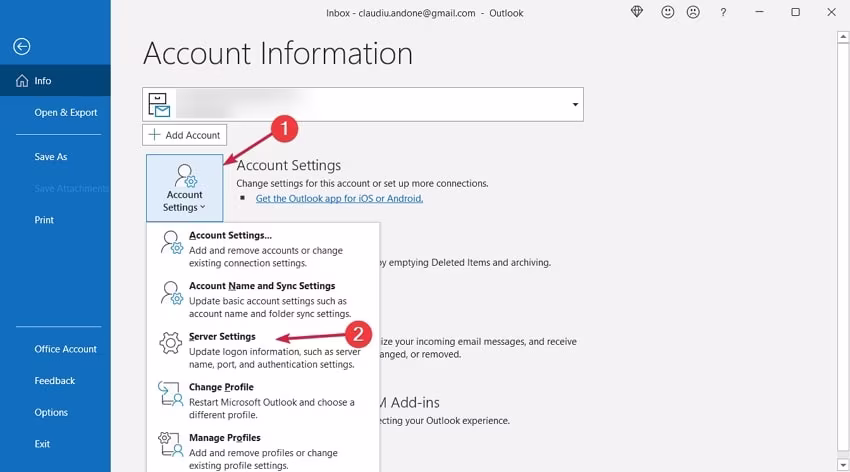This screenshot has width=850, height=472.
Task: Open the Get the Outlook app for iOS or Android link
Action: (339, 198)
